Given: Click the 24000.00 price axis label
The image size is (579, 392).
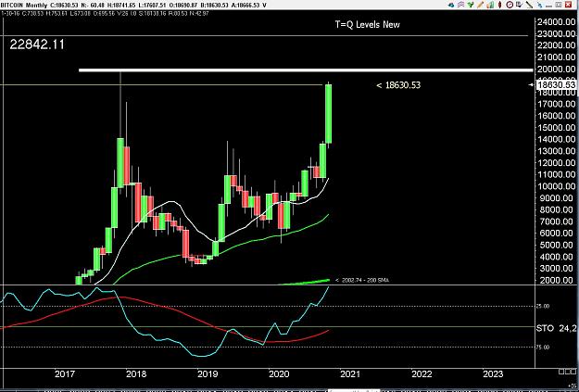Looking at the screenshot, I should click(x=557, y=22).
